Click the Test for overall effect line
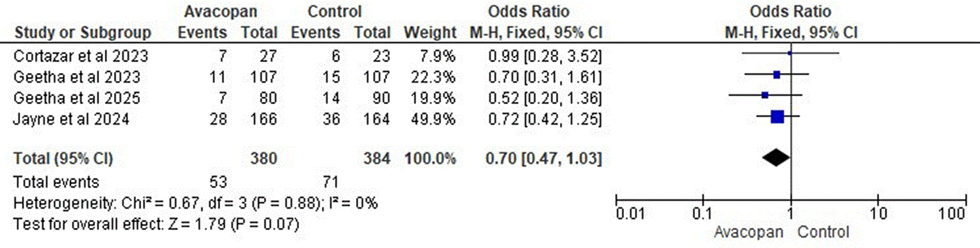Image resolution: width=980 pixels, height=248 pixels. tap(156, 224)
